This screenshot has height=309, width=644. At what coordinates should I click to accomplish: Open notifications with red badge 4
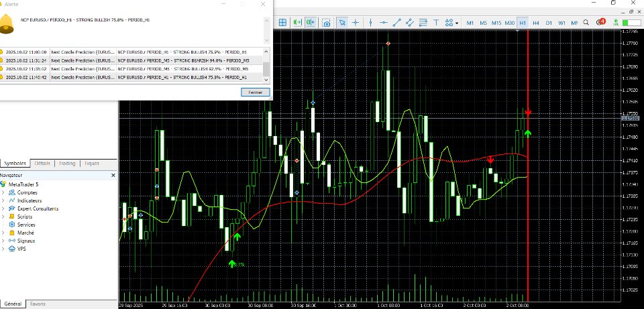pyautogui.click(x=600, y=22)
